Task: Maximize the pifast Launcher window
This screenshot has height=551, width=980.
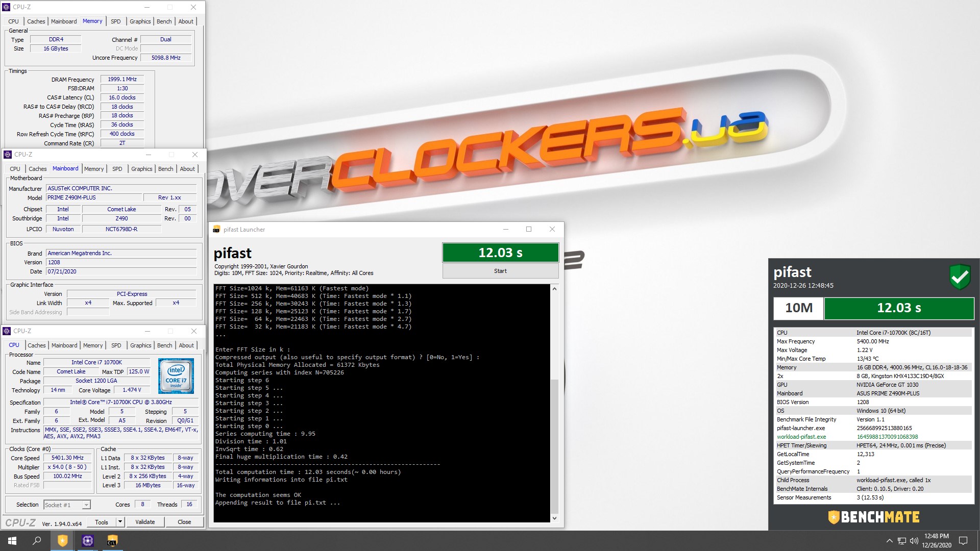Action: [529, 230]
